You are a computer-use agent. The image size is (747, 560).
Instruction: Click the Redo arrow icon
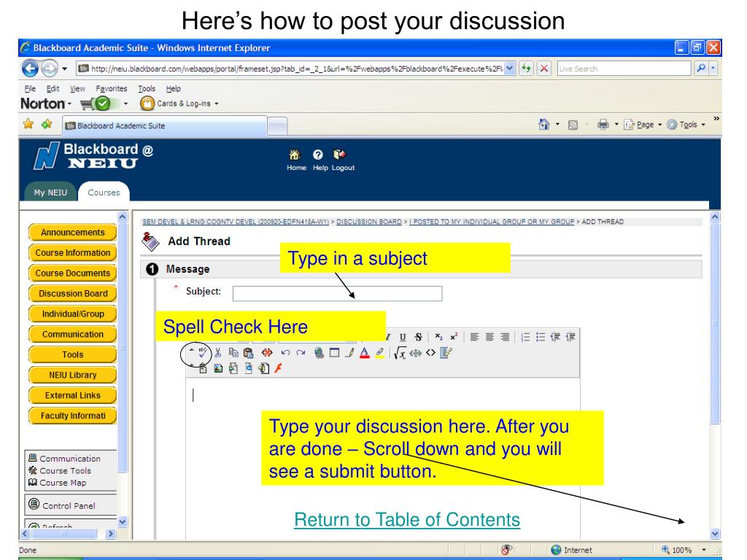point(301,353)
